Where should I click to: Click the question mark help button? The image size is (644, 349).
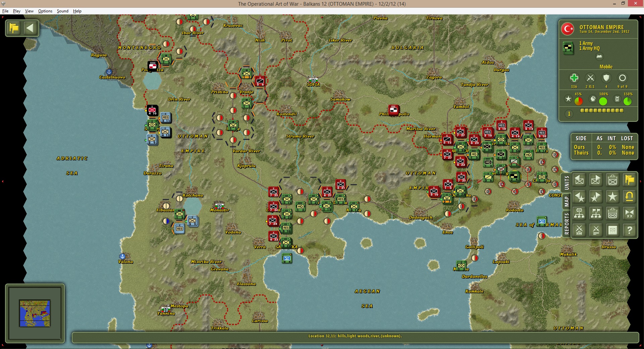[x=630, y=230]
